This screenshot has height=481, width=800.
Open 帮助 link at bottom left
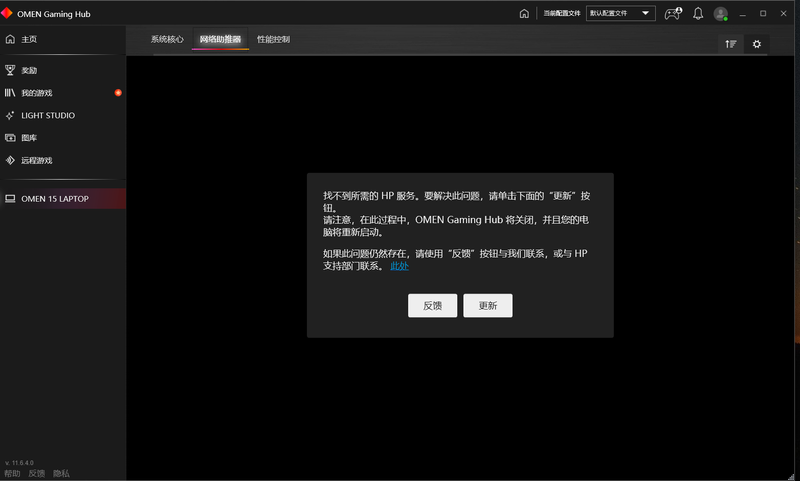click(x=12, y=473)
